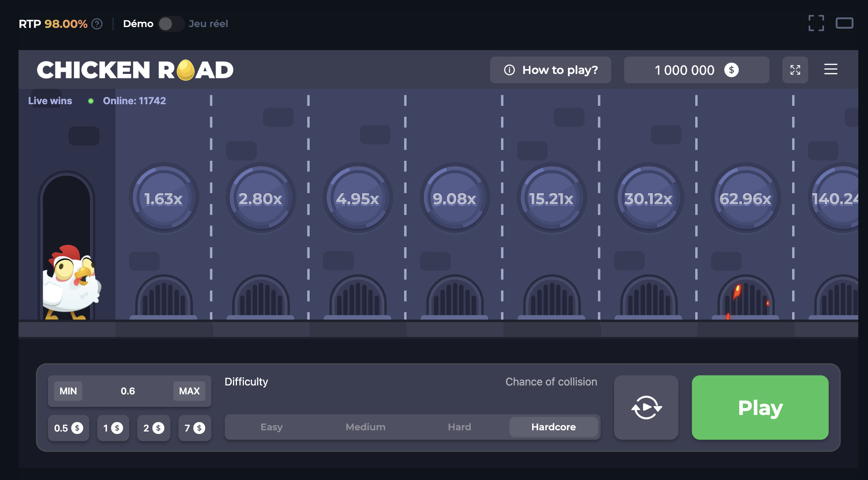Click the 4.95x multiplier manhole
868x480 pixels.
coord(358,198)
